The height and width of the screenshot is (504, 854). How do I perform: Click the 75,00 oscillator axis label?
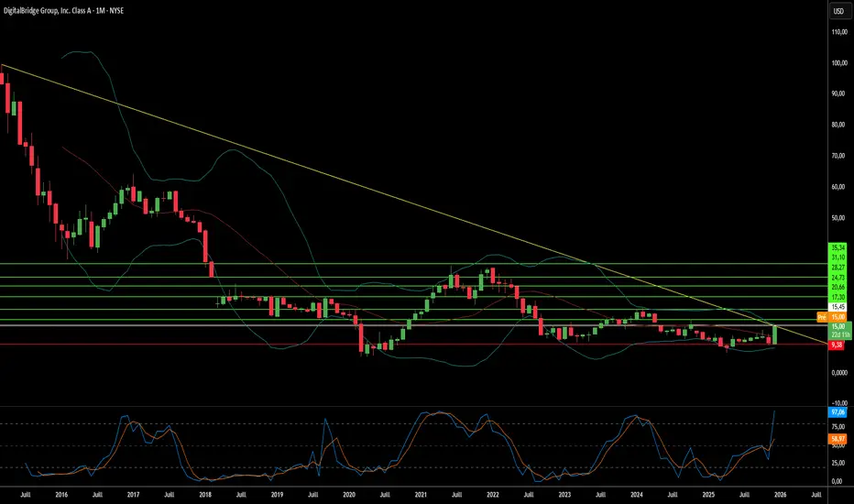pos(838,427)
